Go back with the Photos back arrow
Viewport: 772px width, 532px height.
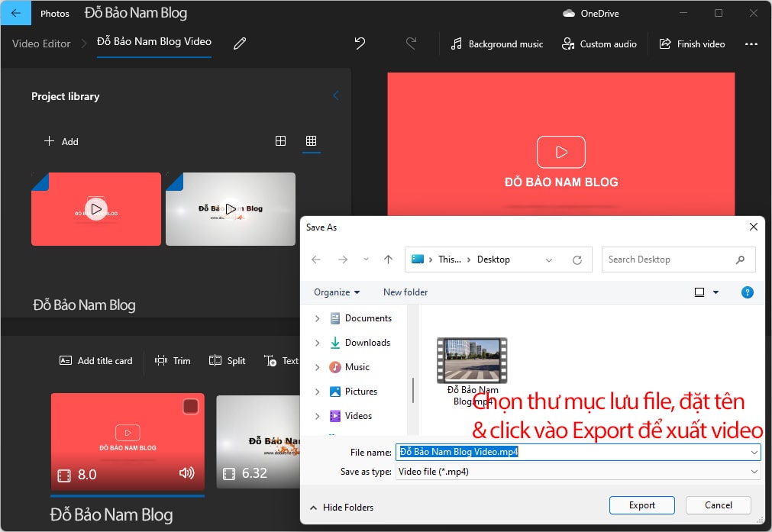[16, 13]
